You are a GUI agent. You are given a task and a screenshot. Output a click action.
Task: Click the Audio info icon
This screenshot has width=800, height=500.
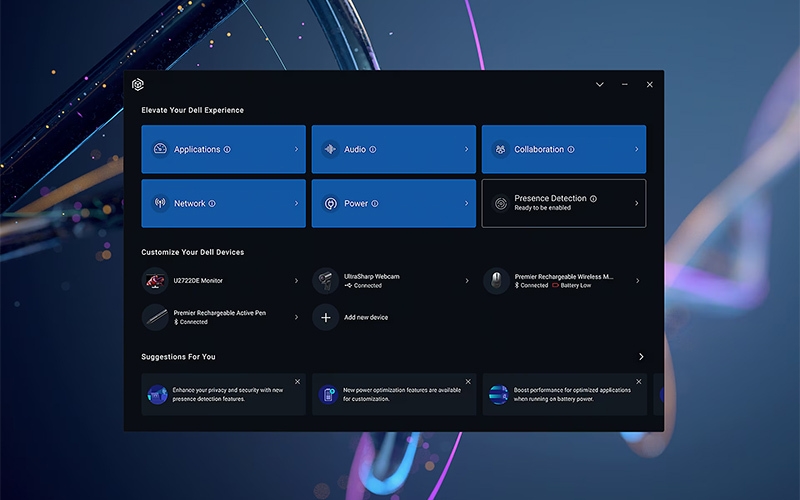click(373, 150)
